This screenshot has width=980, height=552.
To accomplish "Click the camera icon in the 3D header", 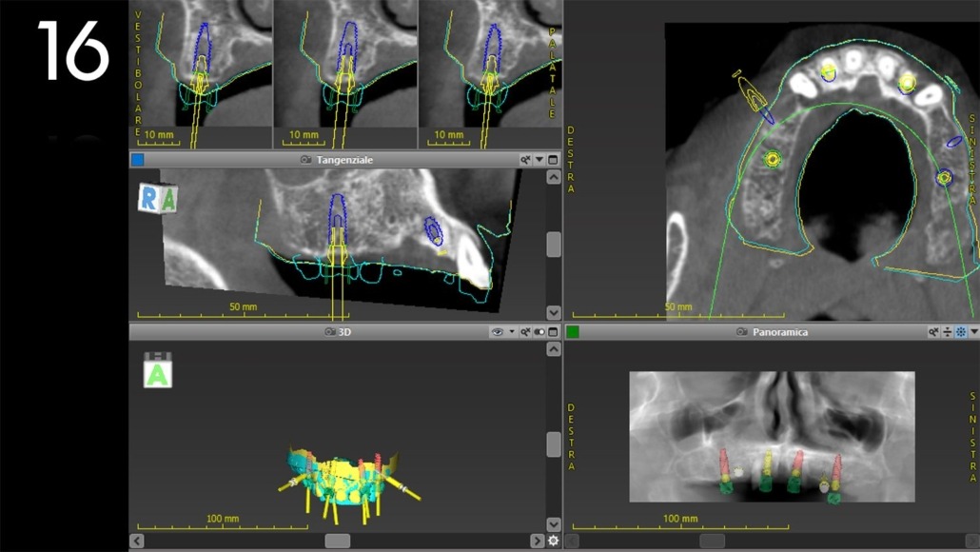I will [330, 332].
